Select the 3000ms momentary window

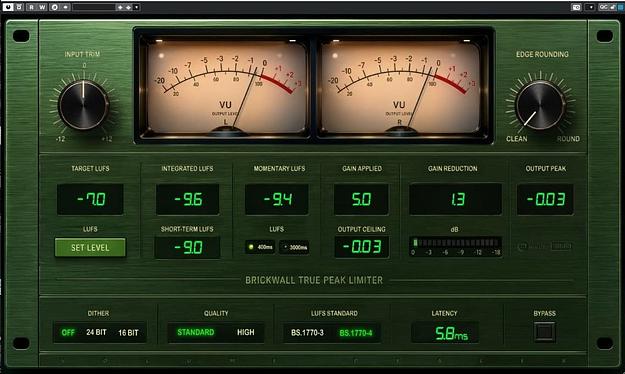click(x=294, y=247)
